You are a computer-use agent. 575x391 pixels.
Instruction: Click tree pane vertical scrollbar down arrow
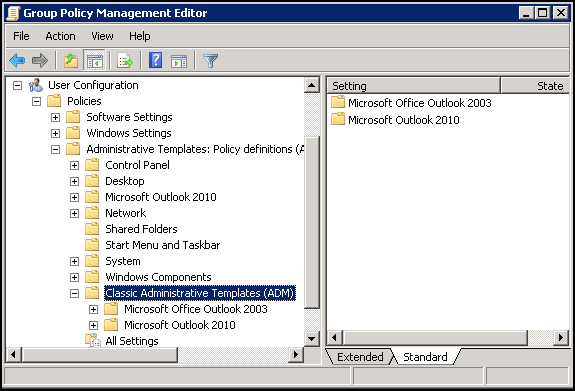tap(311, 339)
